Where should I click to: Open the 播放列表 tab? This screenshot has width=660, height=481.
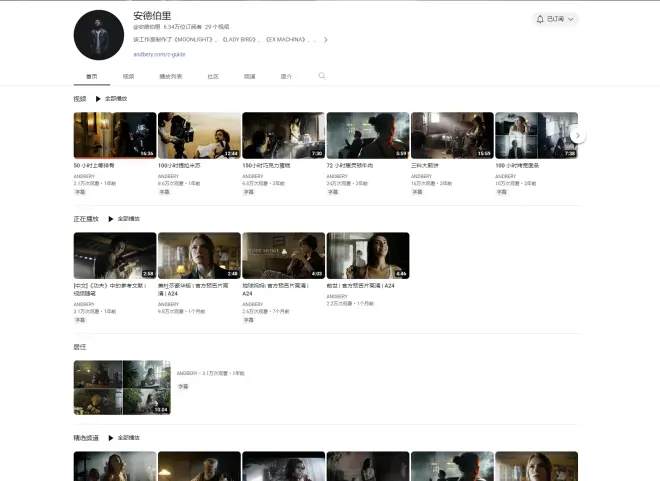(x=171, y=76)
